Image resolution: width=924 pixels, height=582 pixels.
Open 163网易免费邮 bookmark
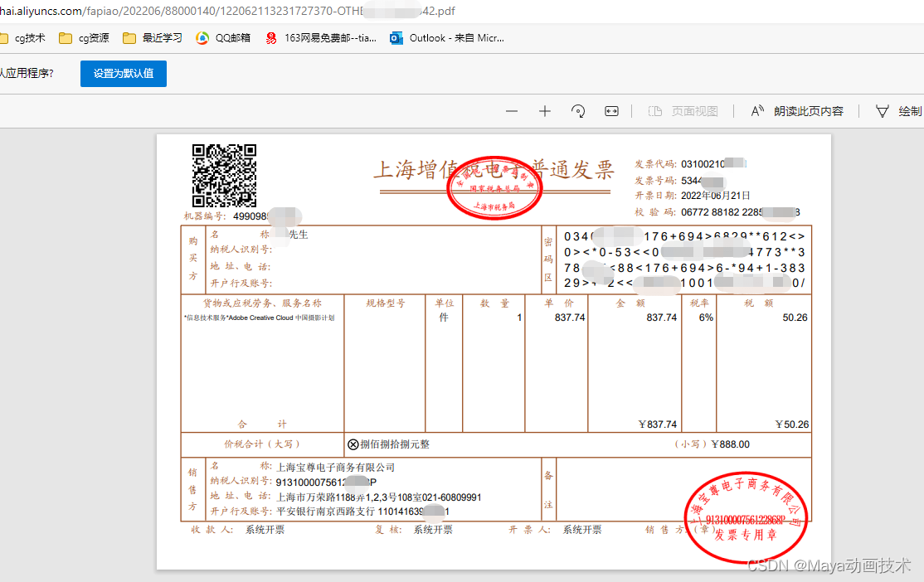pos(321,38)
